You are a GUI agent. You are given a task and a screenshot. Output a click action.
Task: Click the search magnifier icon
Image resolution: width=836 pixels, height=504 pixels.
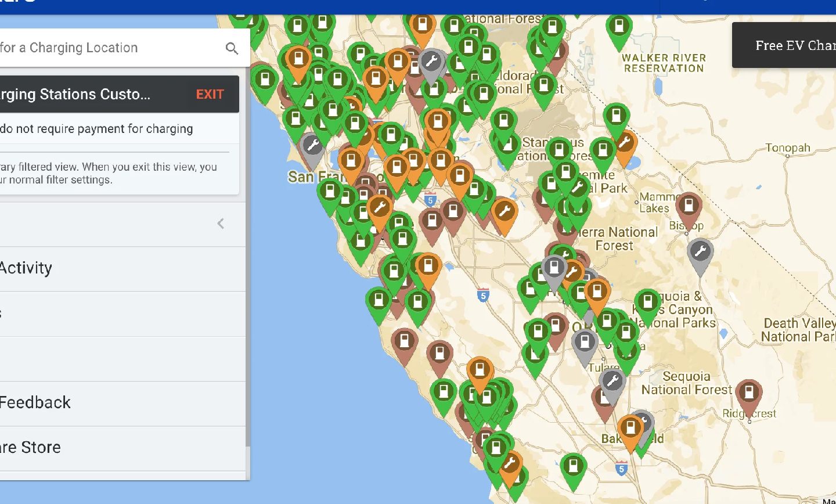pyautogui.click(x=232, y=48)
